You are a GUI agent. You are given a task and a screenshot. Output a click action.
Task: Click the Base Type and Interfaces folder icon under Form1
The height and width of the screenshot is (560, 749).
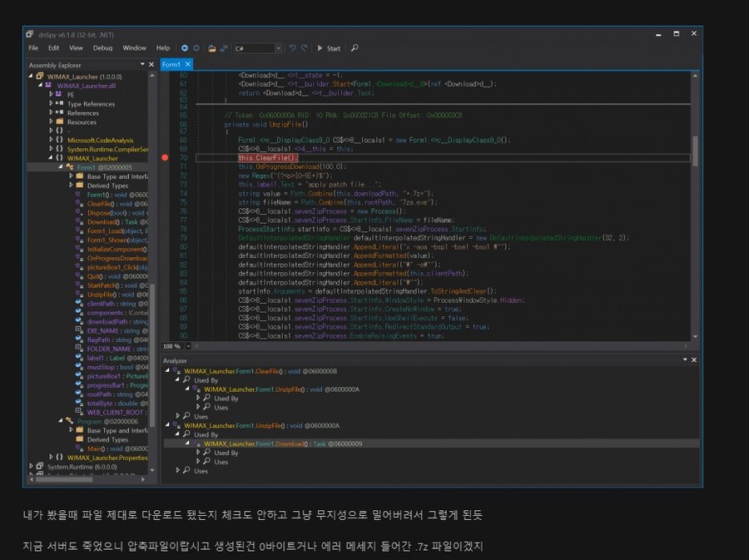tap(80, 176)
